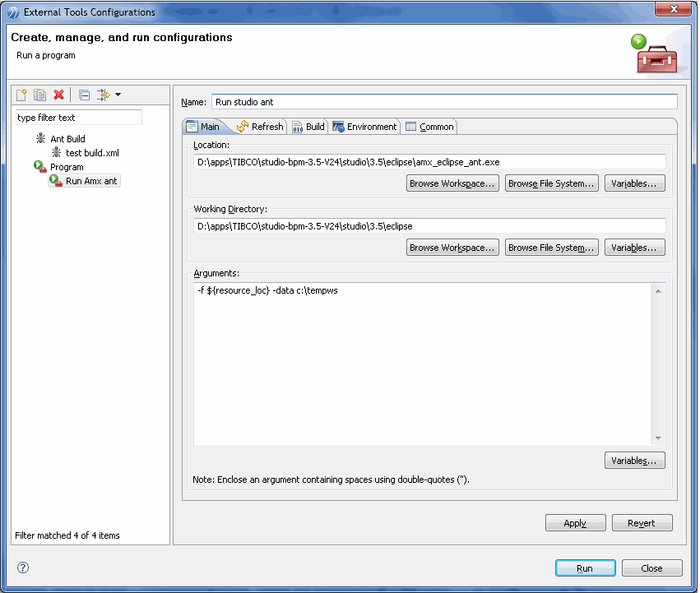The height and width of the screenshot is (593, 700).
Task: Open the filter launch configurations icon
Action: point(103,95)
